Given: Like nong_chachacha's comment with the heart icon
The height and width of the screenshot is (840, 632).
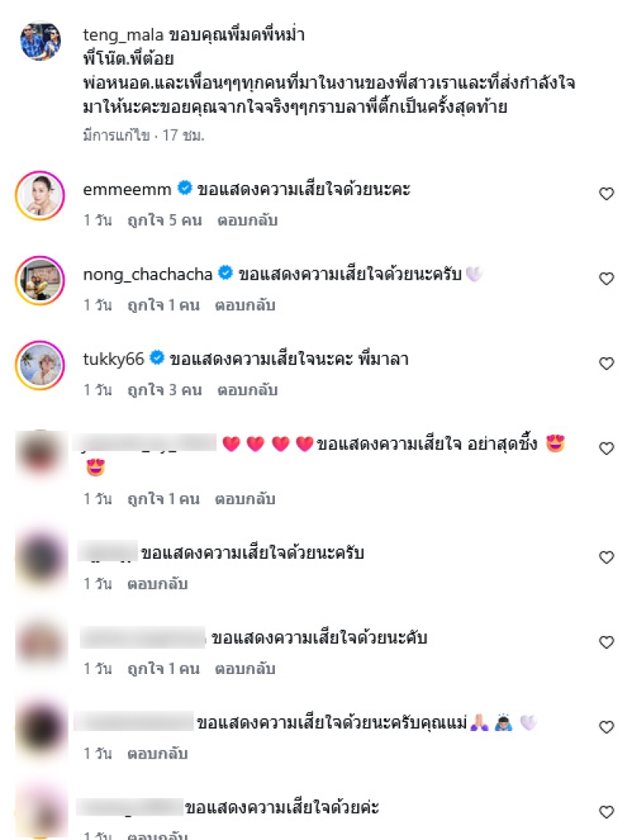Looking at the screenshot, I should [x=606, y=279].
